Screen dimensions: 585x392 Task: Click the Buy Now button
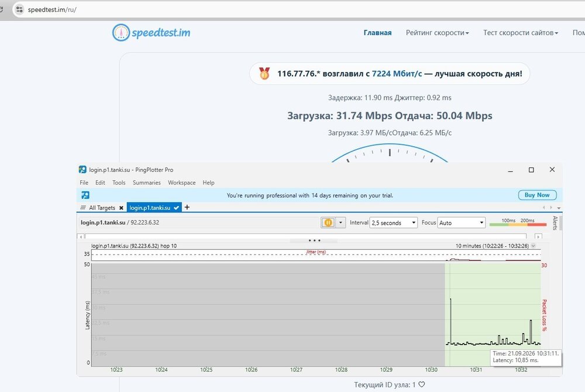[537, 195]
